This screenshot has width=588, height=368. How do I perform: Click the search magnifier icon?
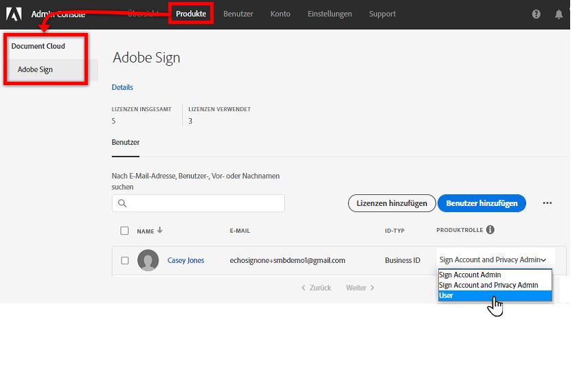(122, 203)
